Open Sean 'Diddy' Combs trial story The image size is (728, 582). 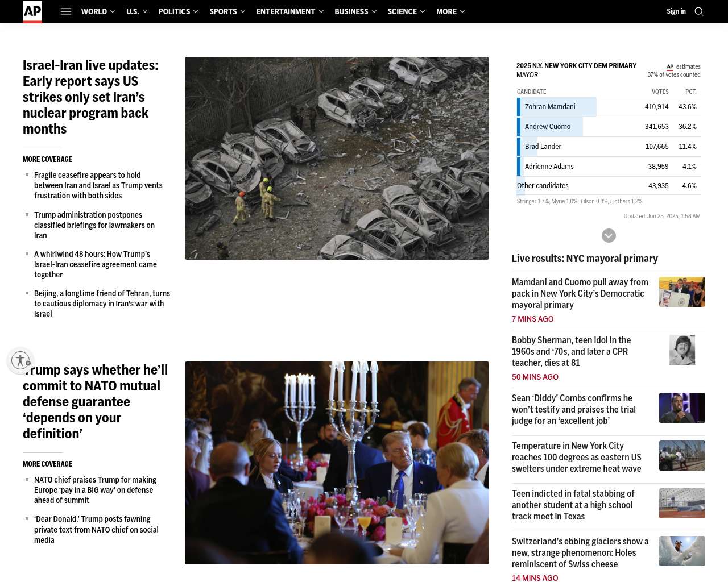574,409
